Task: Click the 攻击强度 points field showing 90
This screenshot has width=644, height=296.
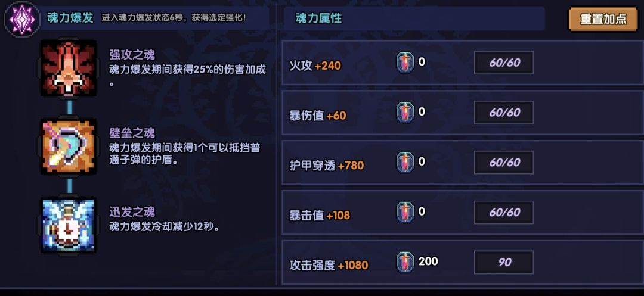Action: [x=504, y=262]
